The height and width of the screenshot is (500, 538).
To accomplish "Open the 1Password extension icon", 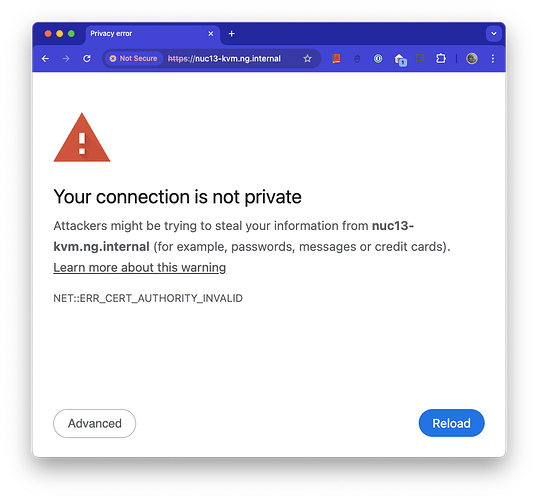I will (378, 59).
